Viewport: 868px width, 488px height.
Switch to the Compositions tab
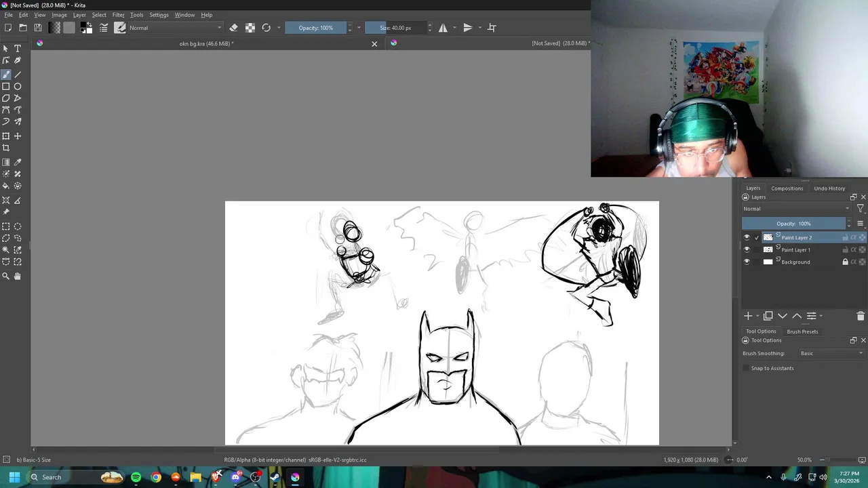pos(787,188)
